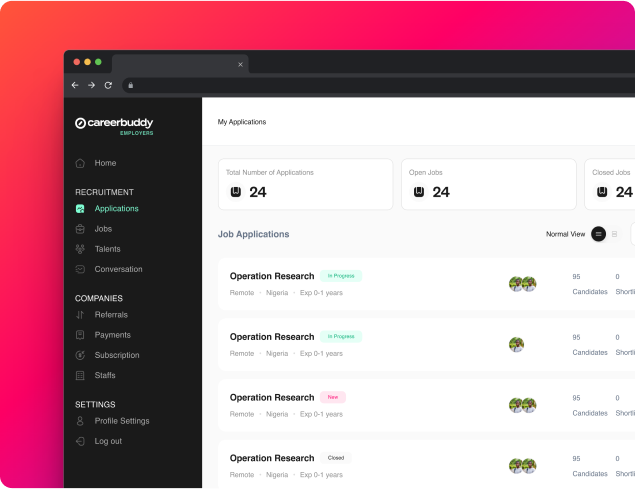Viewport: 635px width, 489px height.
Task: Click the Home house icon in sidebar
Action: point(80,163)
